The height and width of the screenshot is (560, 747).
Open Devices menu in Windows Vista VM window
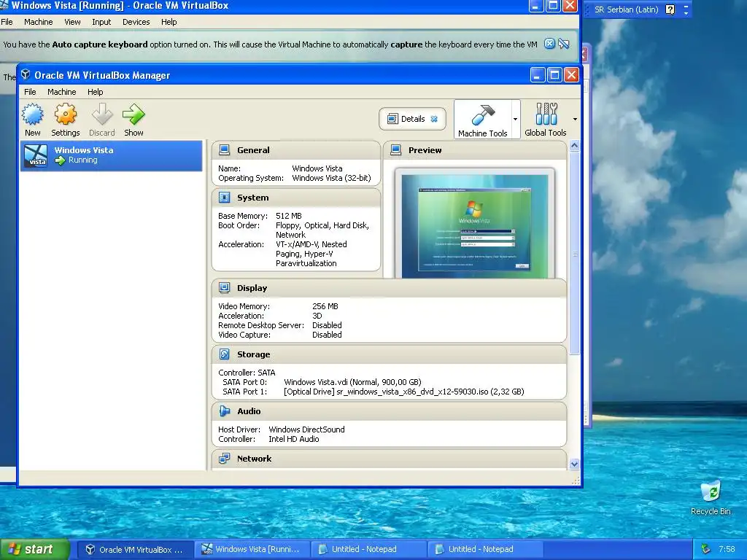point(136,22)
